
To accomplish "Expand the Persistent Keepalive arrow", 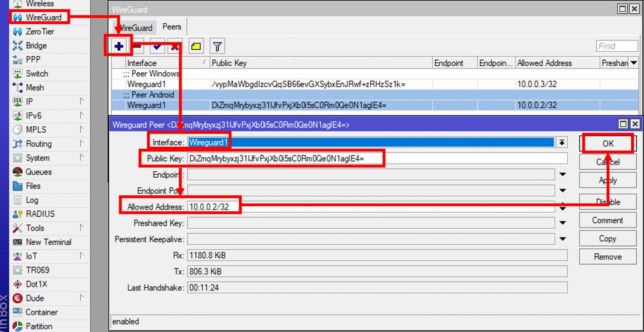I will pos(563,239).
